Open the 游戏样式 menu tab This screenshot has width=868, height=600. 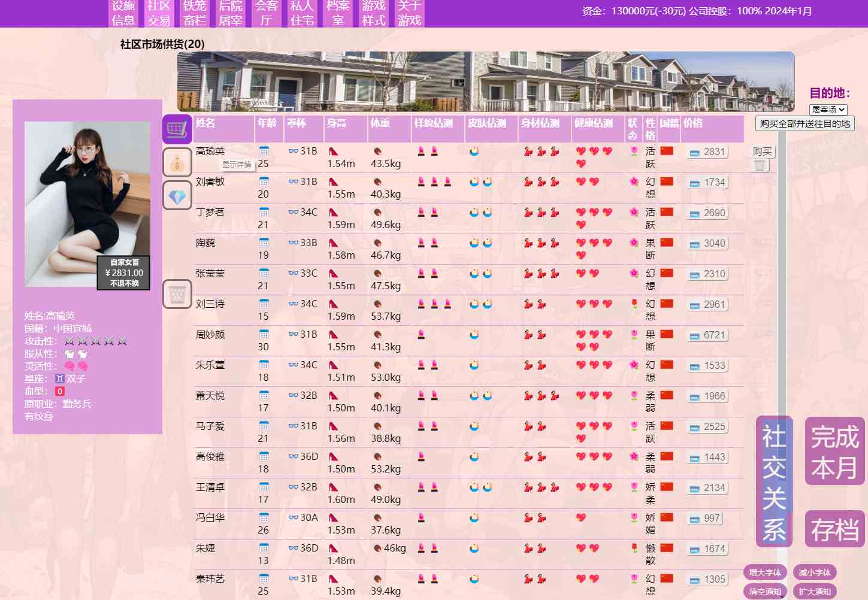coord(374,13)
